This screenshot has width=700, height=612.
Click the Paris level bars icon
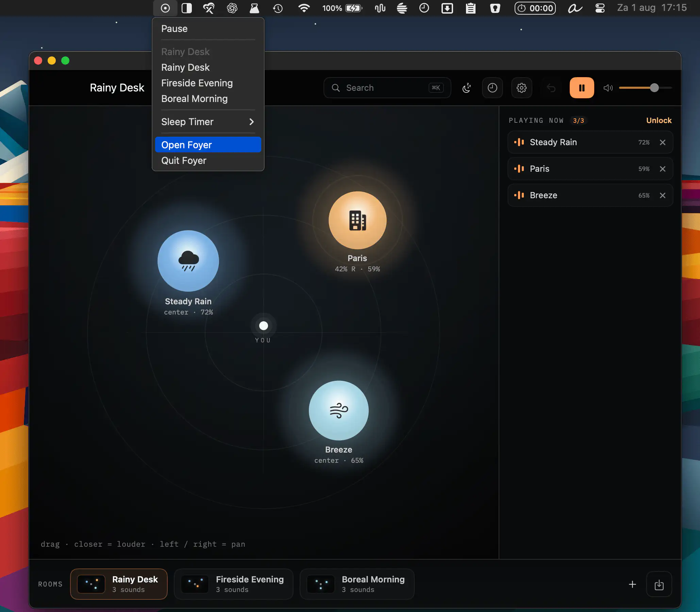pyautogui.click(x=519, y=169)
